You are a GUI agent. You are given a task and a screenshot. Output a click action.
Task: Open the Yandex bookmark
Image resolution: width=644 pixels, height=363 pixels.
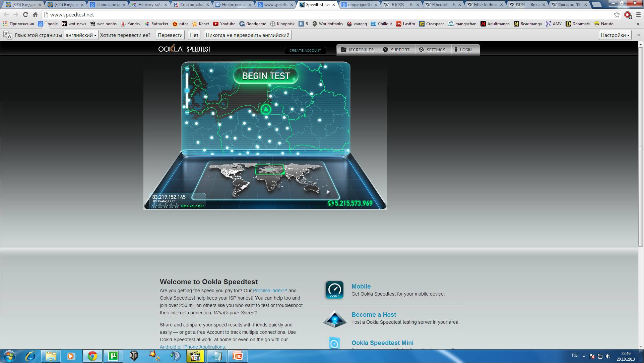pyautogui.click(x=131, y=24)
